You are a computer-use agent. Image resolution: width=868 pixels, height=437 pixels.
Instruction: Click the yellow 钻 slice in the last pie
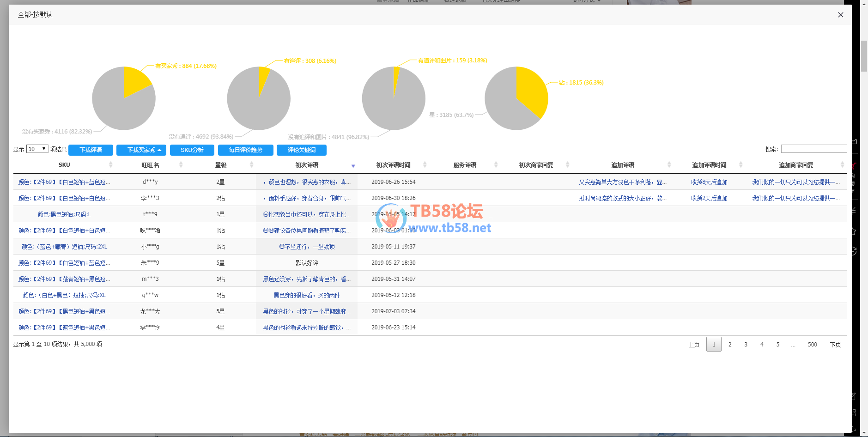click(x=532, y=90)
